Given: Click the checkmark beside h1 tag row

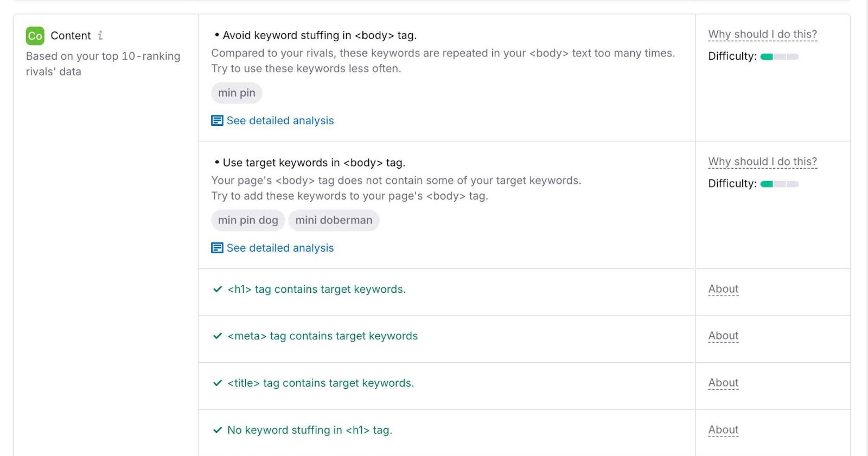Looking at the screenshot, I should pyautogui.click(x=218, y=290).
